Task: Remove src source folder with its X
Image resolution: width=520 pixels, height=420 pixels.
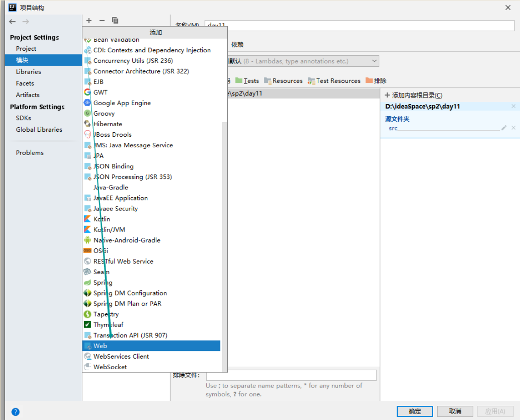Action: point(513,128)
